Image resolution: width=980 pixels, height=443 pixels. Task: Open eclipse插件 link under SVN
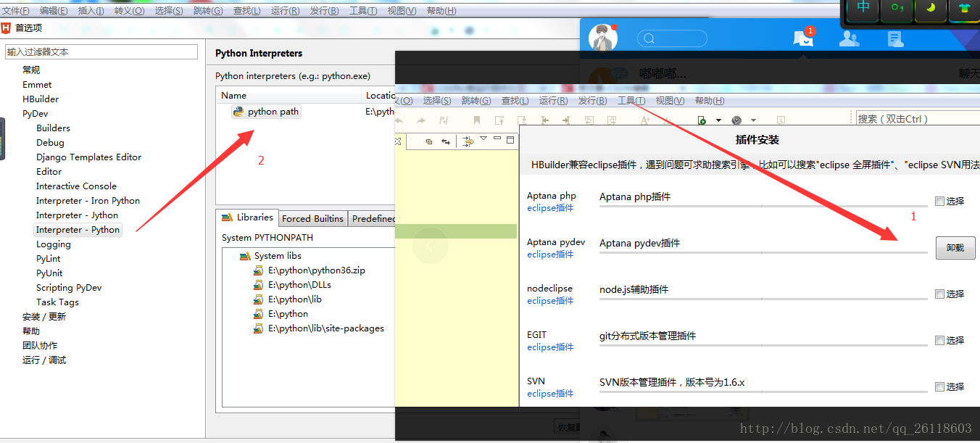pyautogui.click(x=550, y=394)
